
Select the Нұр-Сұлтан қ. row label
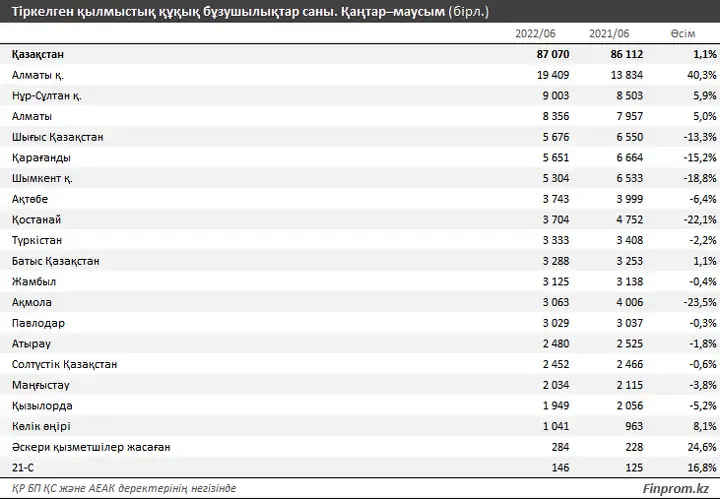(x=47, y=95)
